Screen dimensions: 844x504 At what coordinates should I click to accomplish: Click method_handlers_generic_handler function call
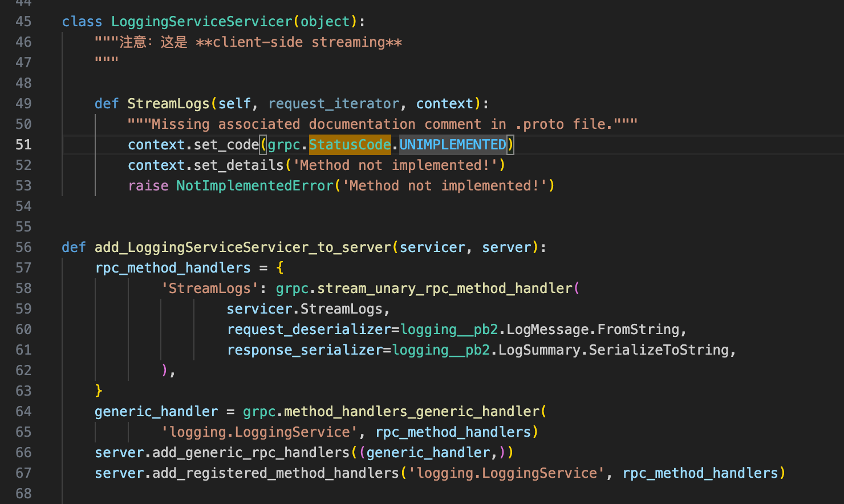[x=412, y=412]
